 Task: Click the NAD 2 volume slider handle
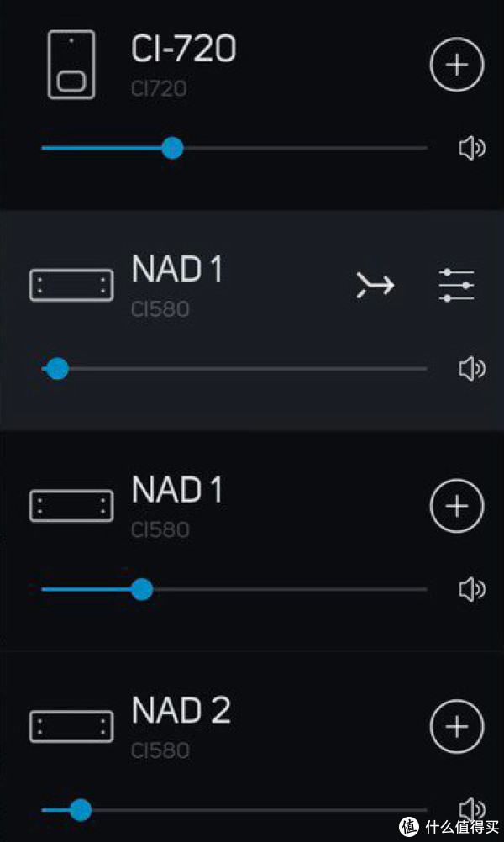point(81,810)
